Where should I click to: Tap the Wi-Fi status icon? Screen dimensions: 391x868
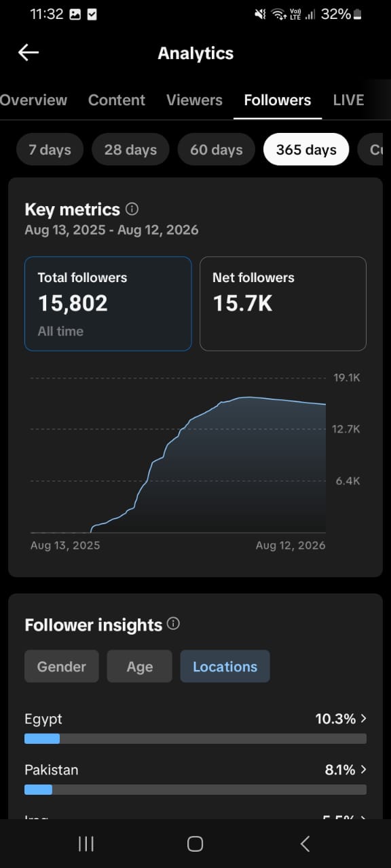click(x=278, y=14)
